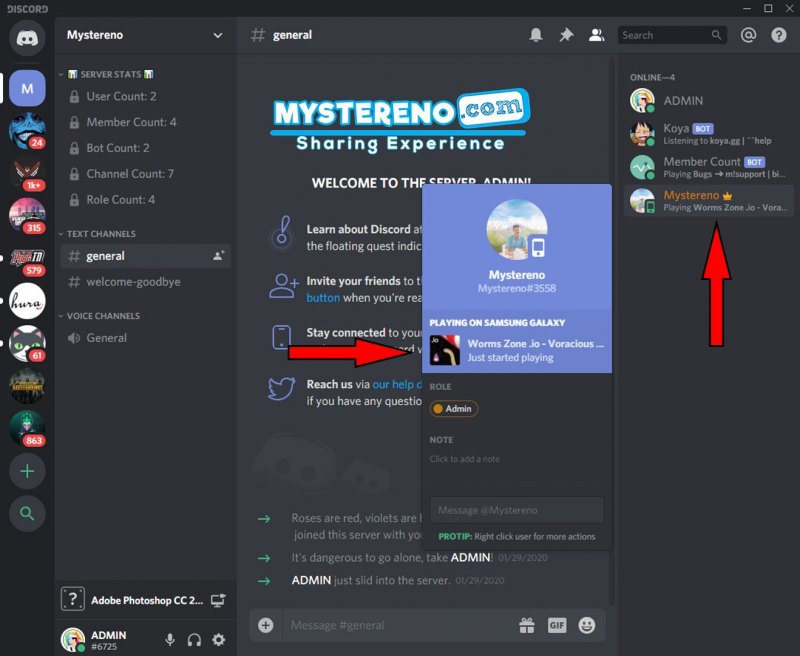Select the Bot Count: 2 channel

[x=145, y=148]
